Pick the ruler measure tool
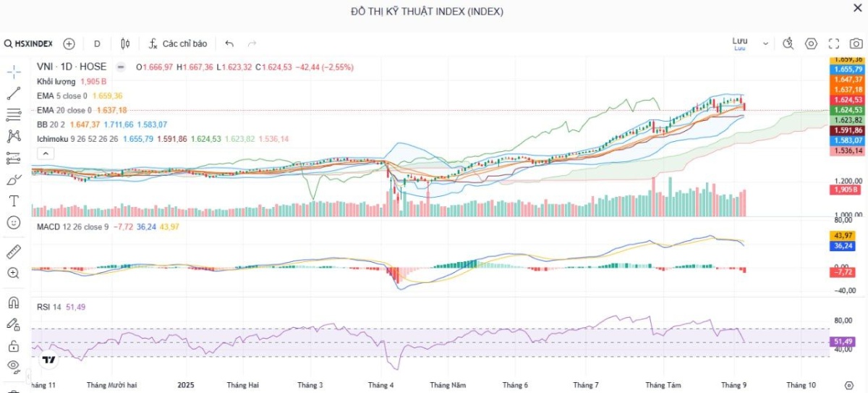This screenshot has width=868, height=393. (x=13, y=252)
